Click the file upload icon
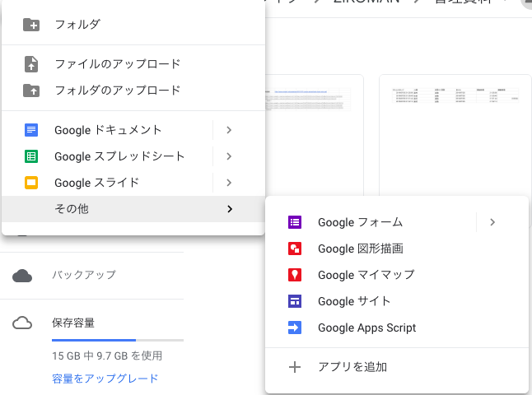The width and height of the screenshot is (532, 395). click(31, 64)
